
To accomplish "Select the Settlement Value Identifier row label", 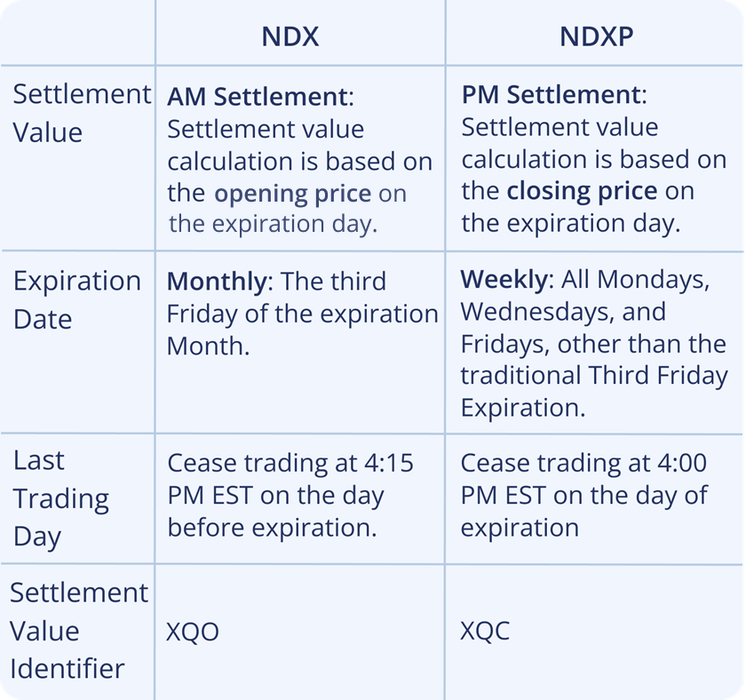I will coord(78,630).
